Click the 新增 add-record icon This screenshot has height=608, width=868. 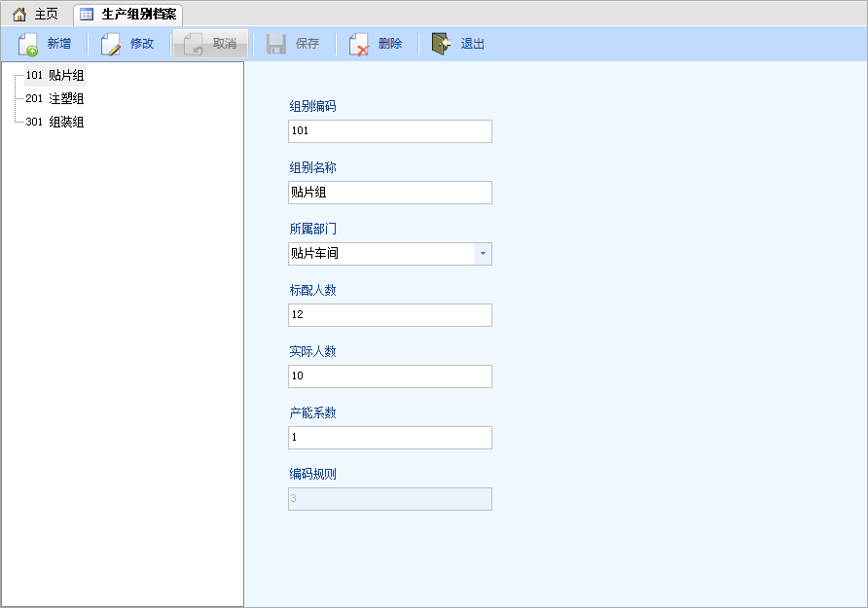27,44
